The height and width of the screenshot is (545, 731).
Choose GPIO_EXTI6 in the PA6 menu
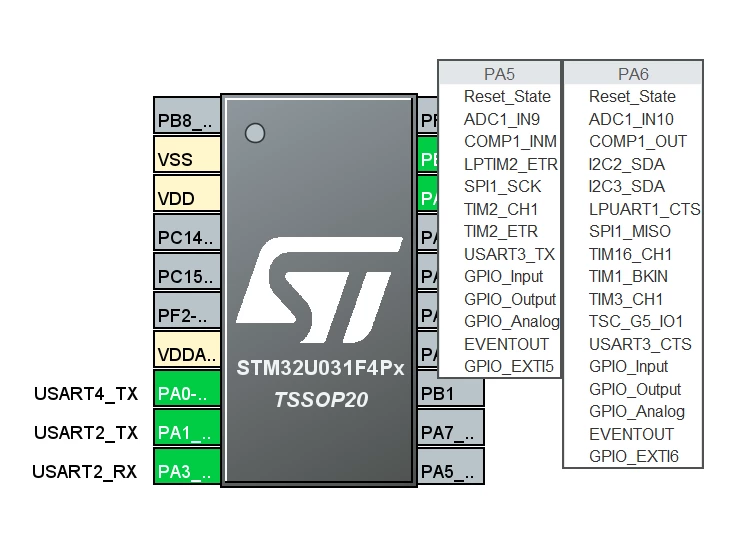coord(633,456)
